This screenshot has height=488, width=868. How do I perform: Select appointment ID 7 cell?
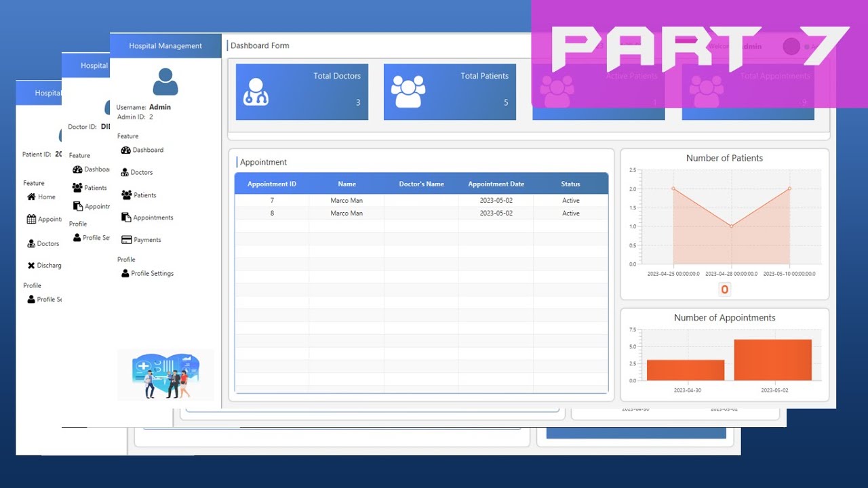[272, 201]
